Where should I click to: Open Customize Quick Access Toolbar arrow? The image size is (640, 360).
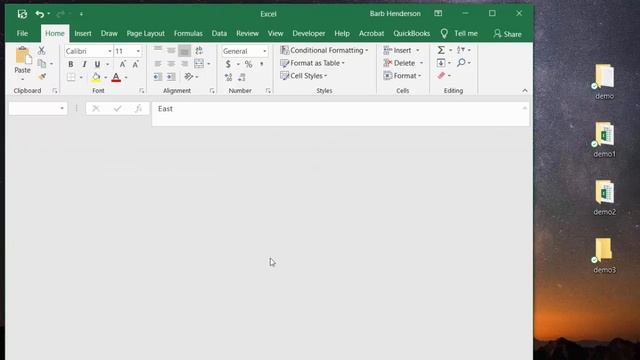point(81,14)
